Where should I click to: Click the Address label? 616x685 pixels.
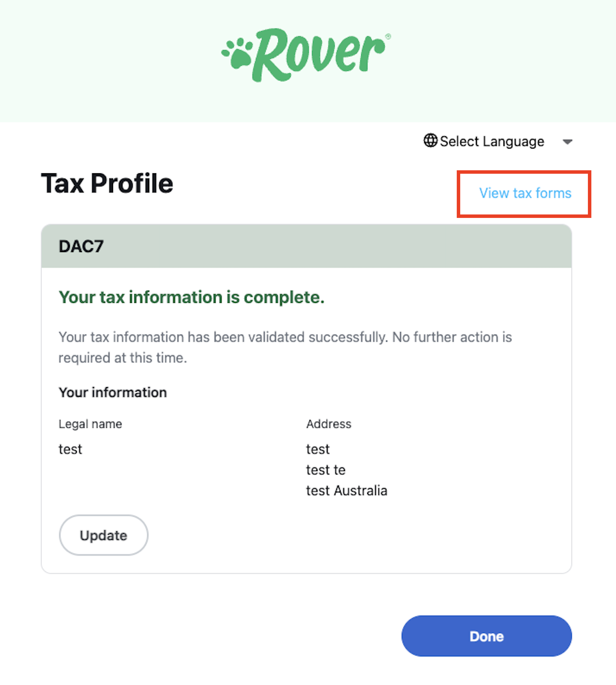[329, 424]
